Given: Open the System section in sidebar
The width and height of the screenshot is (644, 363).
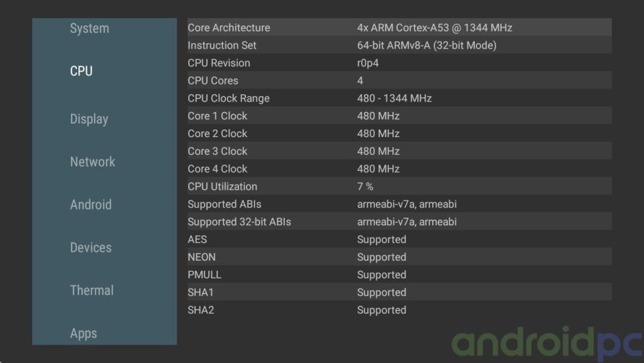Looking at the screenshot, I should click(x=89, y=29).
